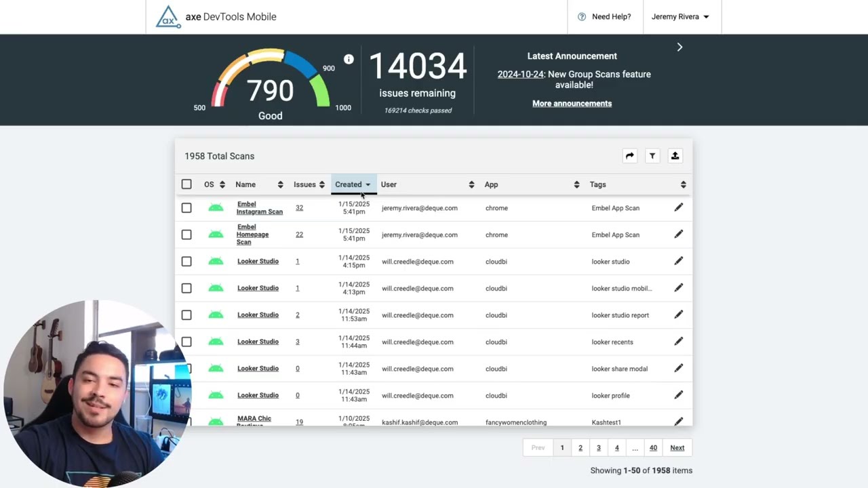Image resolution: width=868 pixels, height=488 pixels.
Task: Click the 'fancywomenclothing' app cell
Action: click(516, 422)
